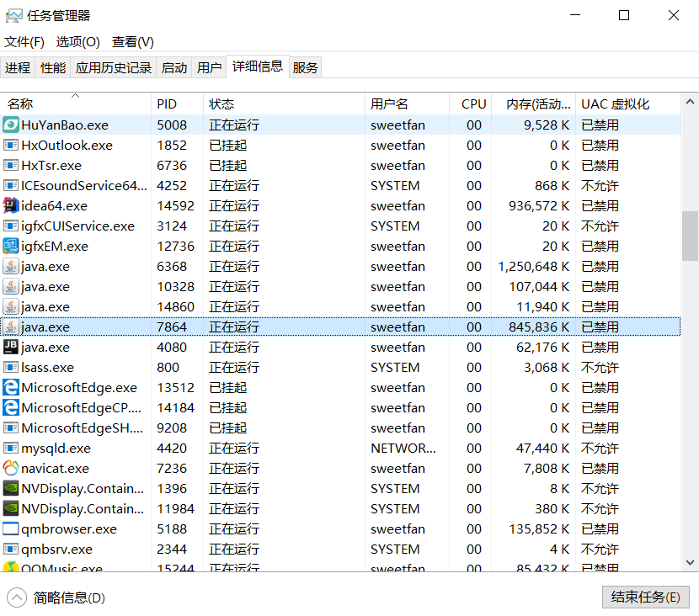
Task: Click the qmbsrv.exe process icon
Action: click(11, 550)
